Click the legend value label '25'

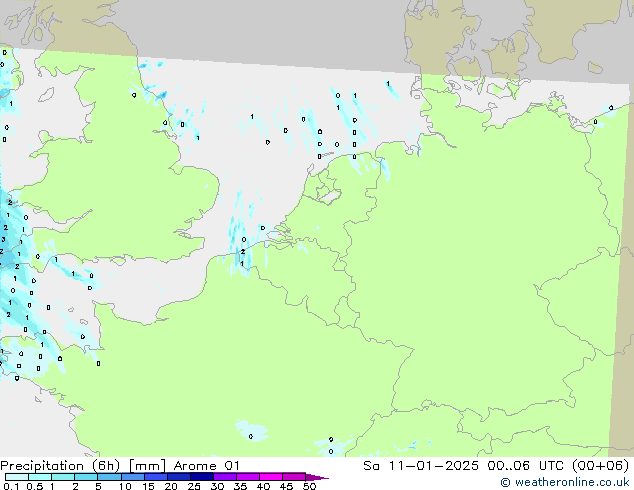tap(194, 486)
